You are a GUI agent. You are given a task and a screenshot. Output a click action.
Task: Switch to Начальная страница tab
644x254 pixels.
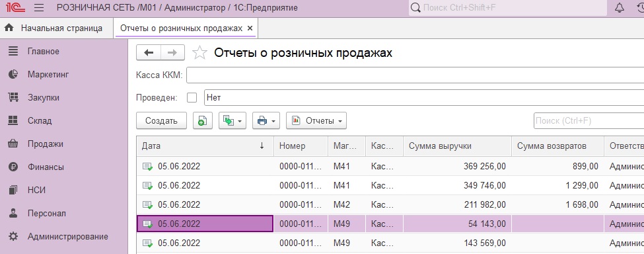pos(57,28)
